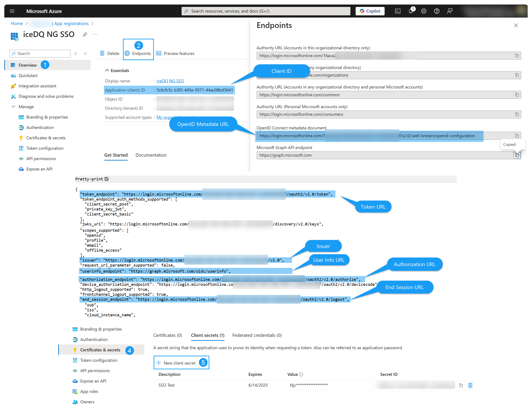This screenshot has width=532, height=410.
Task: Open the Help icon in top bar
Action: 437,11
